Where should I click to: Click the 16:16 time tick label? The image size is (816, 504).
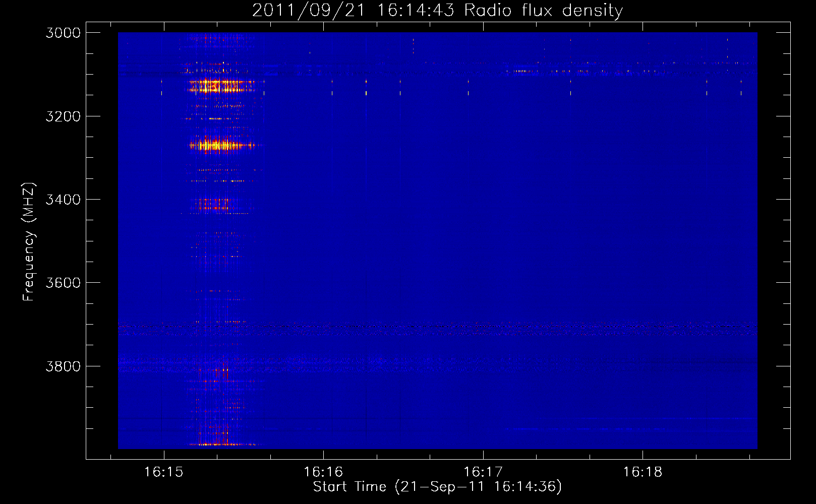pos(323,472)
